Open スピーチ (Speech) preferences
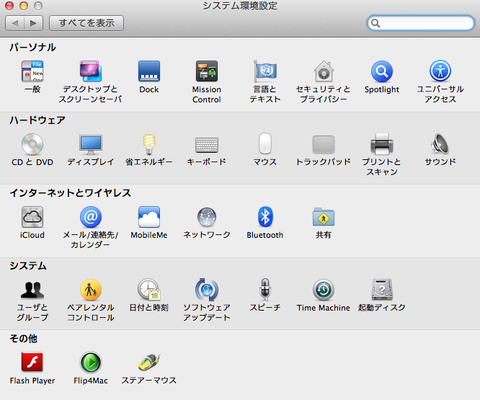This screenshot has width=480, height=400. coord(265,290)
